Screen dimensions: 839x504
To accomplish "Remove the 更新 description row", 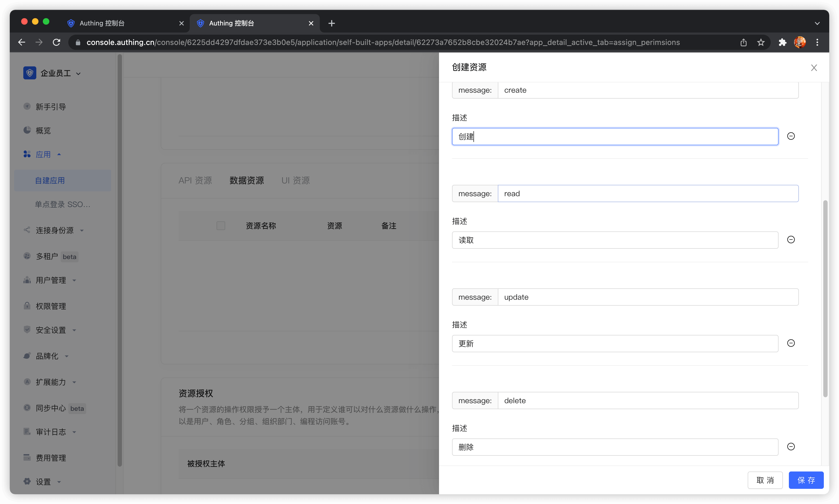I will (x=791, y=343).
